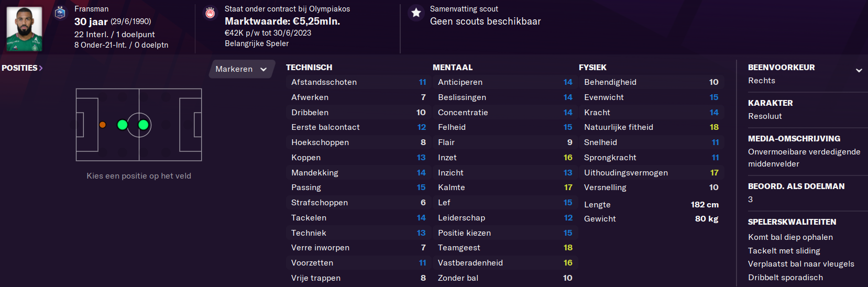868x287 pixels.
Task: Click the player portrait photo
Action: (x=24, y=29)
